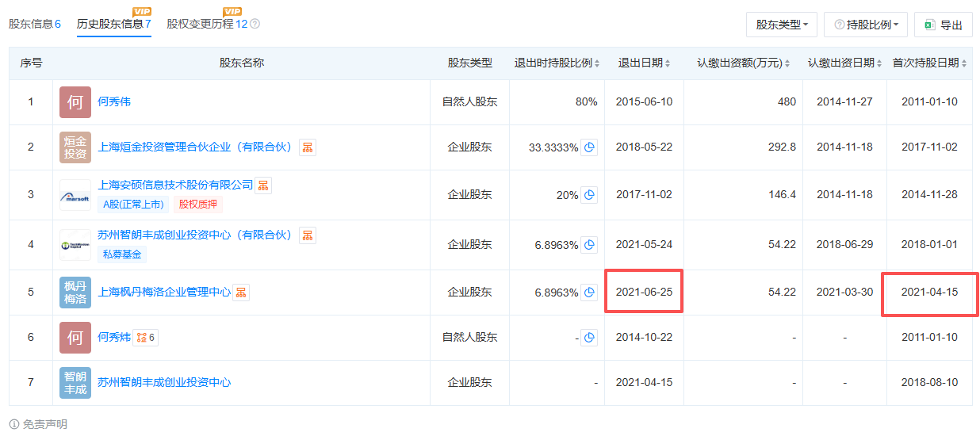Click the 导出 export button
The image size is (980, 436).
pos(944,25)
